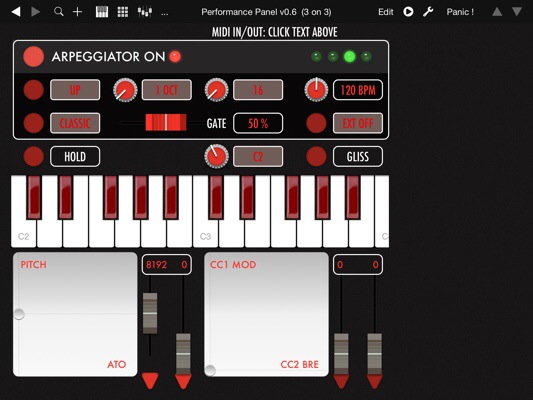Click the plus add icon
Image resolution: width=533 pixels, height=400 pixels.
point(78,12)
